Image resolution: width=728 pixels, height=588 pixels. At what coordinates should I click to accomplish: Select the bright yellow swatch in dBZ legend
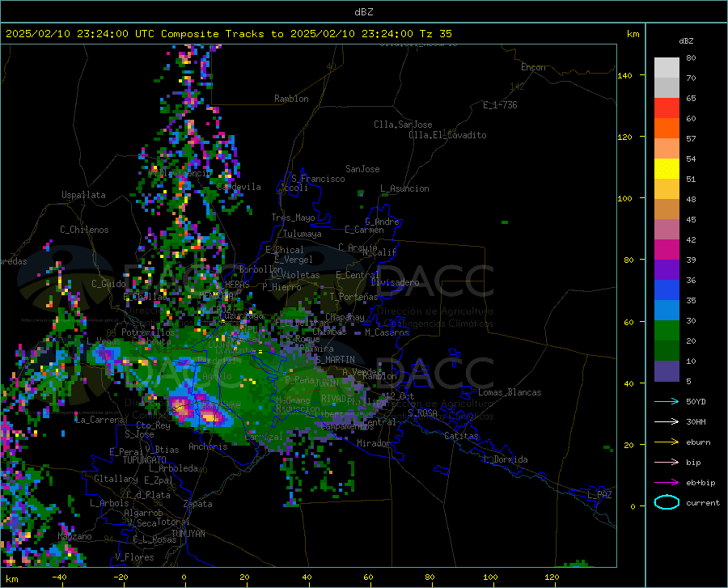click(667, 169)
